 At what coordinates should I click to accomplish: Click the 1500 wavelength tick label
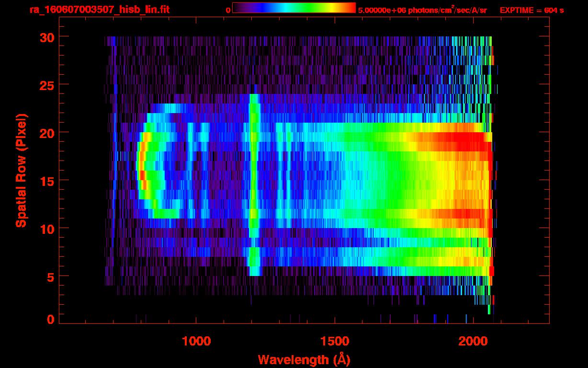pyautogui.click(x=334, y=341)
